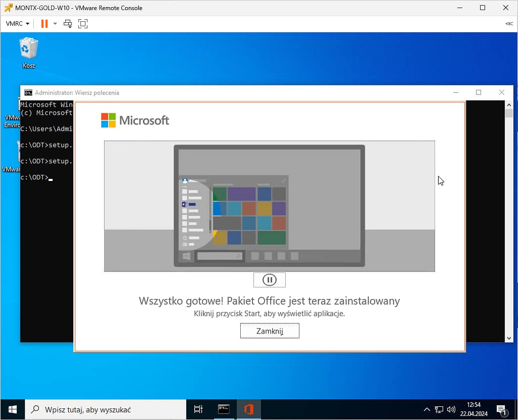This screenshot has width=518, height=420.
Task: Open the clock and date flyout
Action: click(473, 409)
